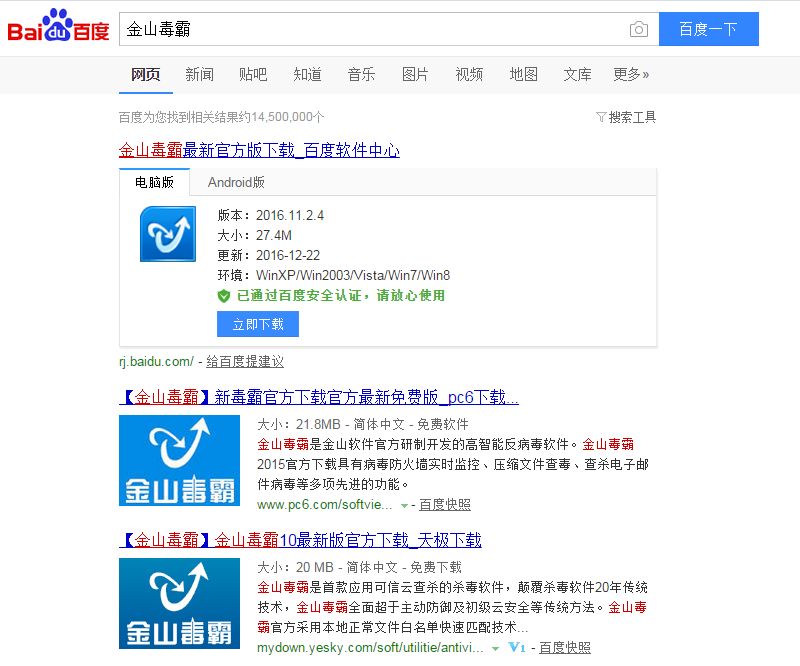The width and height of the screenshot is (800, 666).
Task: Open 搜索工具 search tools
Action: 632,117
